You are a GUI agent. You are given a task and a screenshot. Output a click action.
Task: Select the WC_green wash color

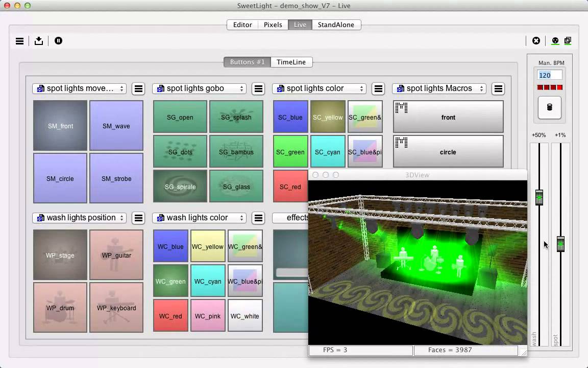(x=170, y=281)
